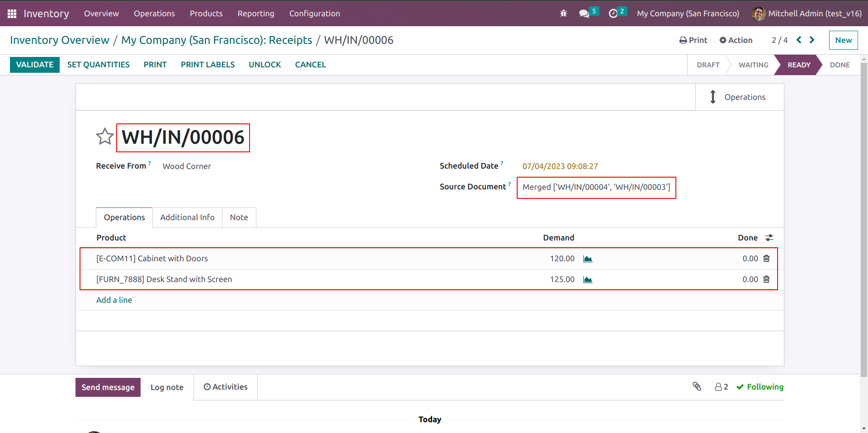
Task: Open the Print dropdown menu
Action: [x=693, y=40]
